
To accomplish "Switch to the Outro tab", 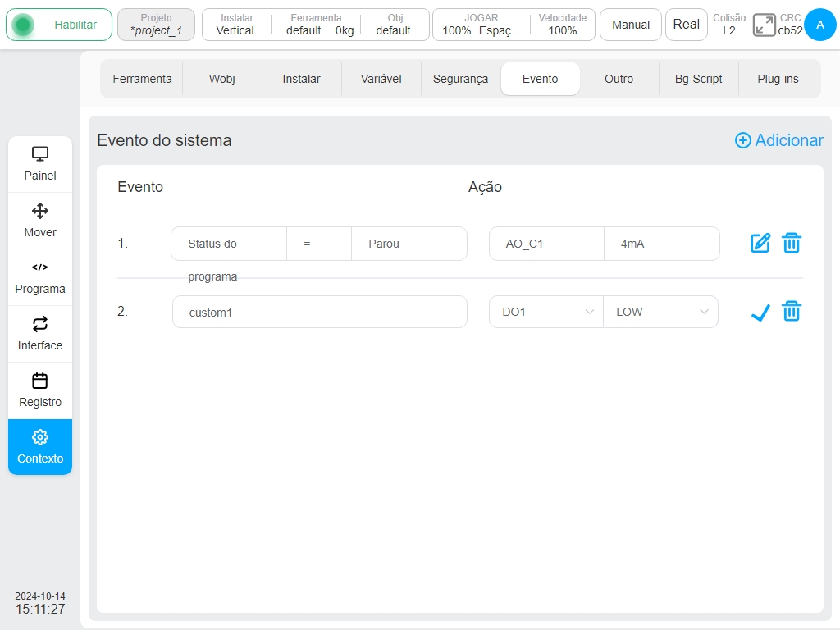I will point(619,79).
